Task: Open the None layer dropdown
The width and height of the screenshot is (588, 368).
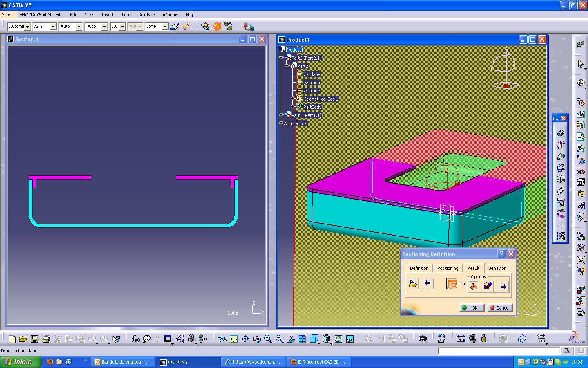Action: tap(165, 27)
